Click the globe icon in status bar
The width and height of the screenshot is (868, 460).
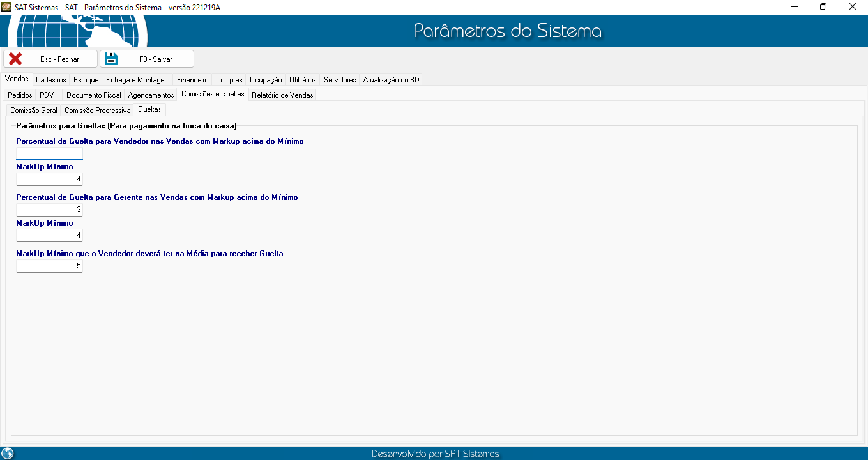(x=8, y=454)
